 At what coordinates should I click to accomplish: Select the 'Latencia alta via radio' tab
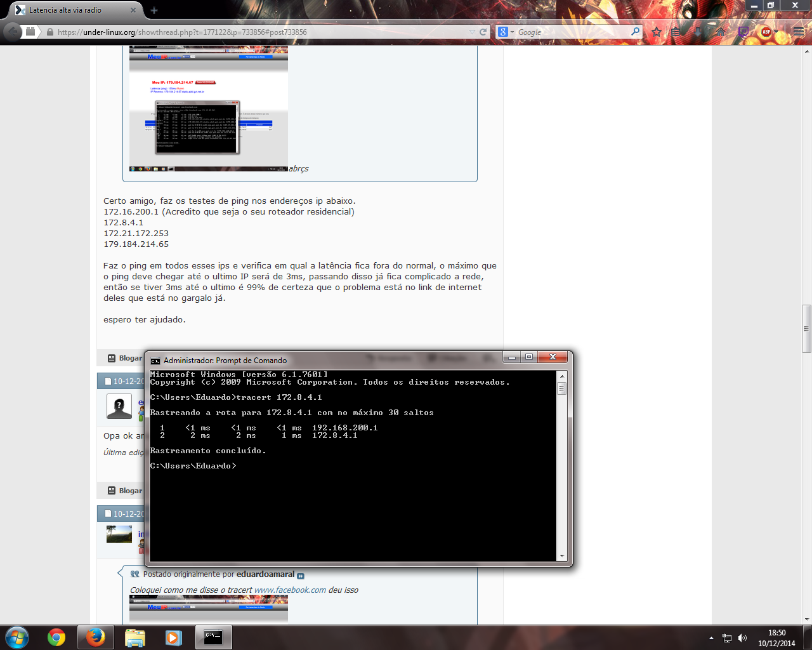(x=76, y=10)
